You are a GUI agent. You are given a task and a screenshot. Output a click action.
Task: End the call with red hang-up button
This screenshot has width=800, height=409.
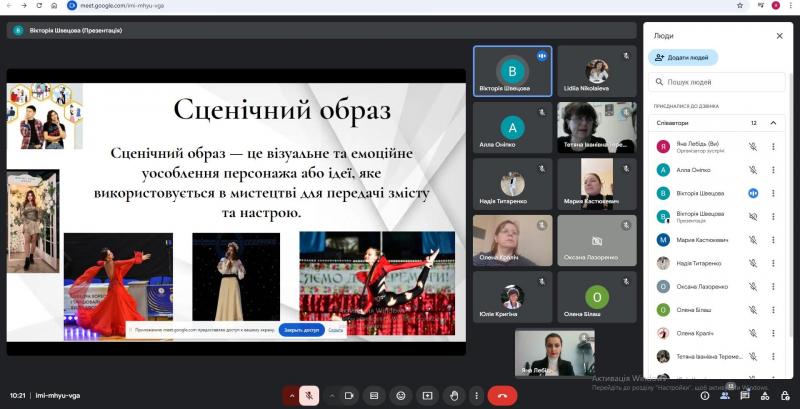(x=502, y=396)
